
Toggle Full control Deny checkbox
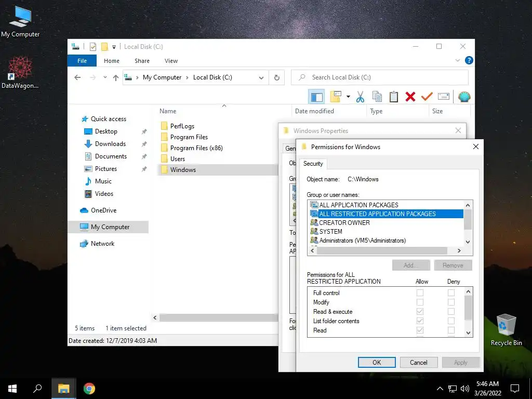451,292
